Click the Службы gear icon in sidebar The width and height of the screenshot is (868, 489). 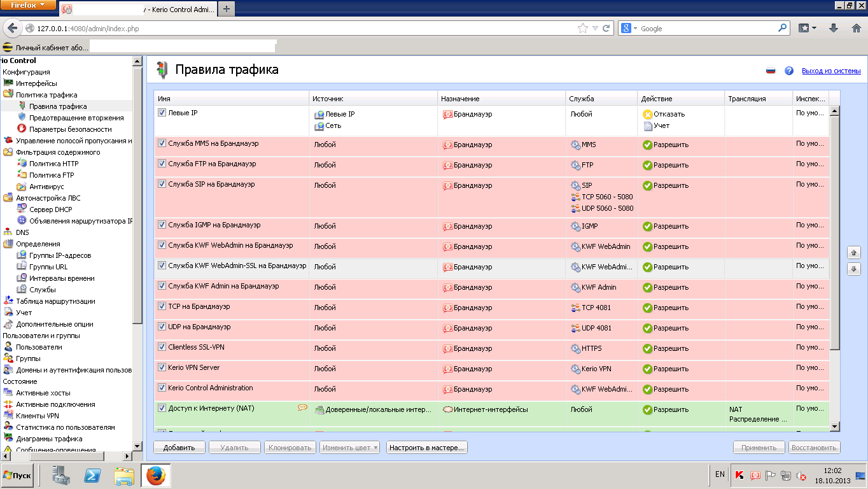click(22, 290)
